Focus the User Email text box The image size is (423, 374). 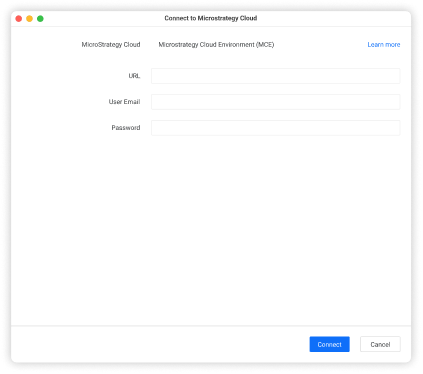pos(275,102)
